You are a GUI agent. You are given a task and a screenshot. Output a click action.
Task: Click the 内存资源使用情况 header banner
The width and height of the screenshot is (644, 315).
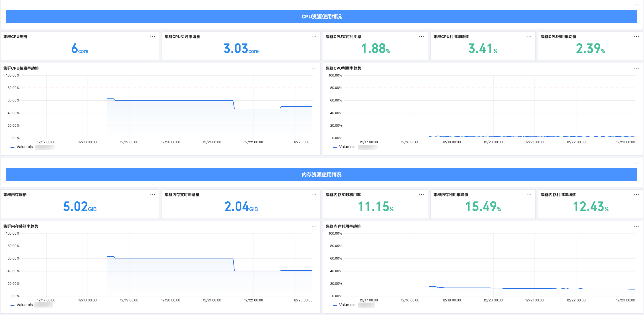(x=321, y=175)
